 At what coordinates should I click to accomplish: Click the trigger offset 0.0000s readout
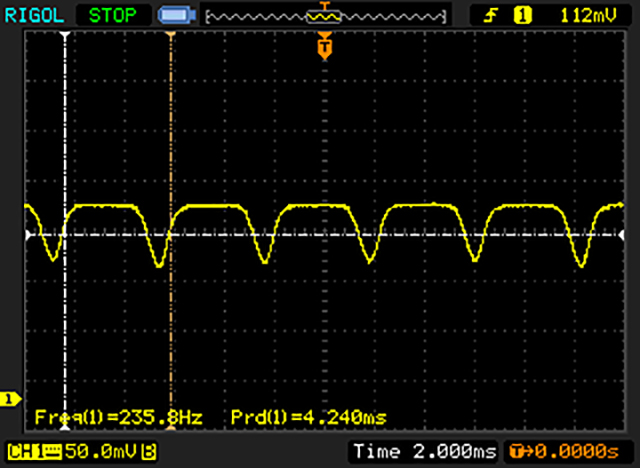click(x=577, y=452)
